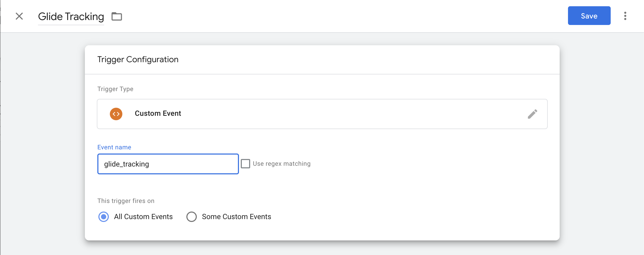
Task: Click the Trigger Configuration heading
Action: tap(138, 59)
